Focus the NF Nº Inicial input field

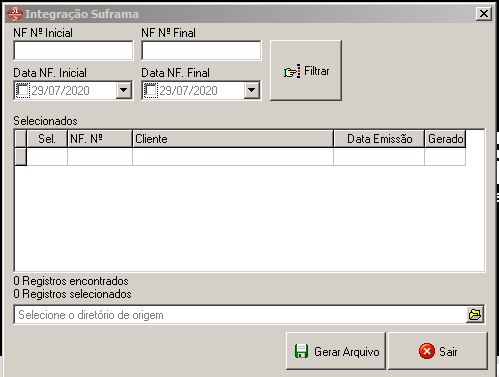(73, 51)
